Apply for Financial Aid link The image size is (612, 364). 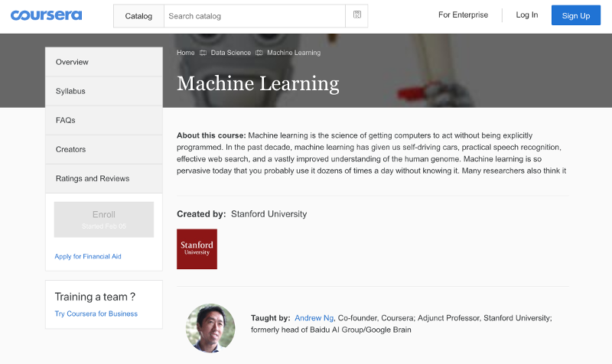pos(88,256)
